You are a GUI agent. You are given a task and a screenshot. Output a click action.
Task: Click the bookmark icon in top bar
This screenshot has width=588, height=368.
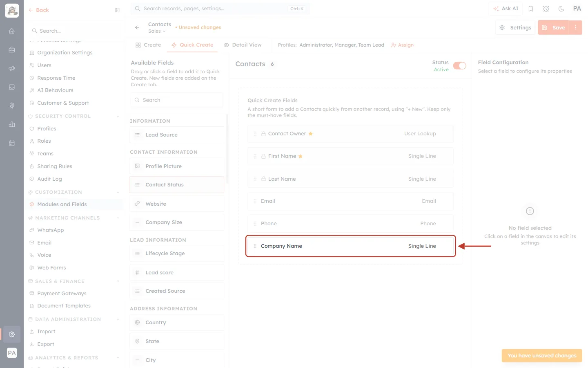coord(531,9)
